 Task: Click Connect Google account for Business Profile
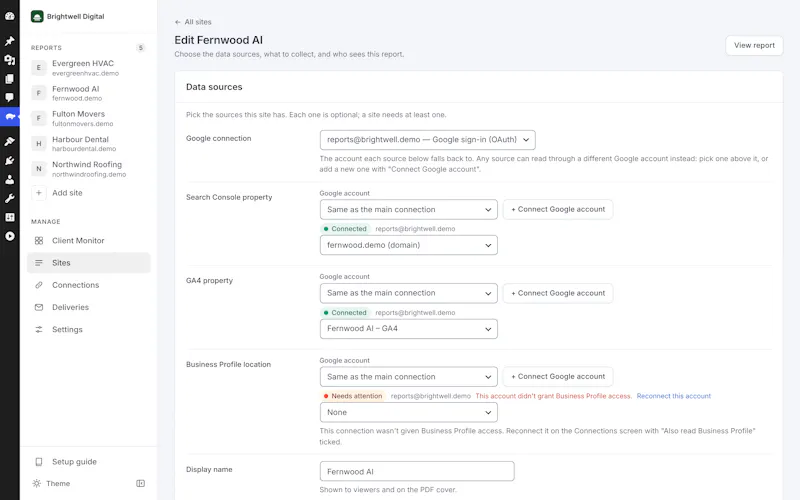tap(558, 377)
